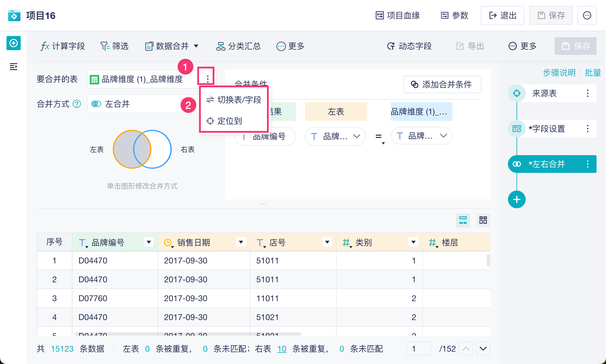Click the Venn diagram to change merge type

pyautogui.click(x=142, y=149)
